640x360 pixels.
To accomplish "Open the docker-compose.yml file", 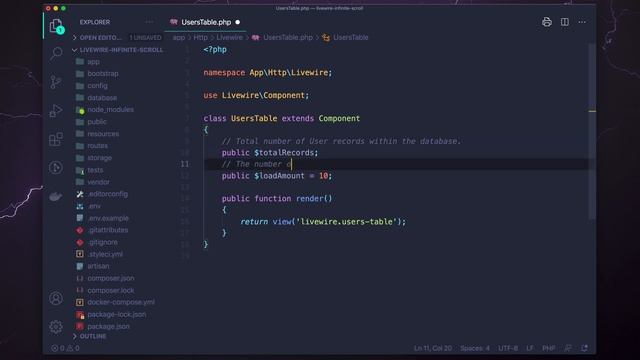I will click(x=121, y=302).
